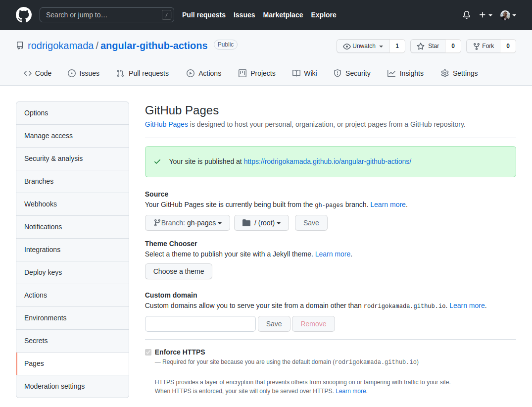
Task: Expand the Unwatch dropdown
Action: click(363, 46)
